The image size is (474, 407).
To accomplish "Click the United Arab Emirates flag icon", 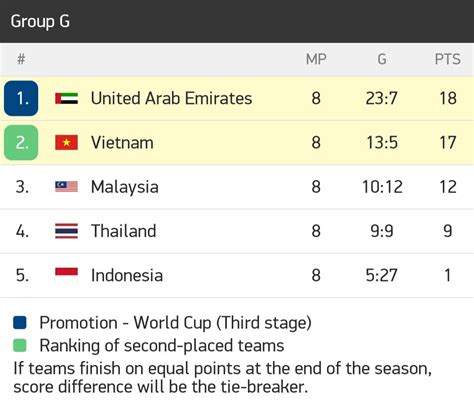I will [x=66, y=98].
